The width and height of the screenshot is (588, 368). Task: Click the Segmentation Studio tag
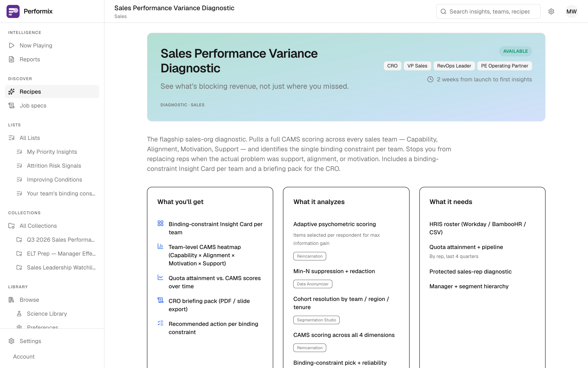tap(316, 320)
